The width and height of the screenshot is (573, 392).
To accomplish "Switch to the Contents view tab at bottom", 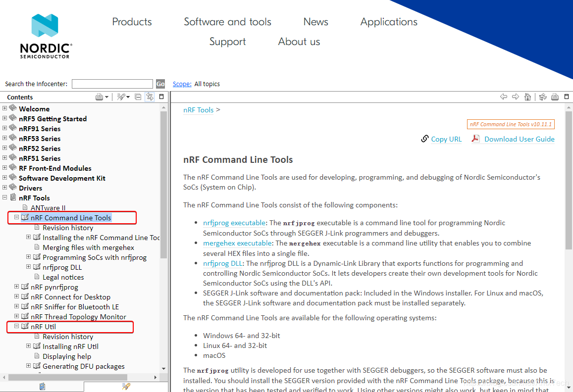I will pos(42,387).
